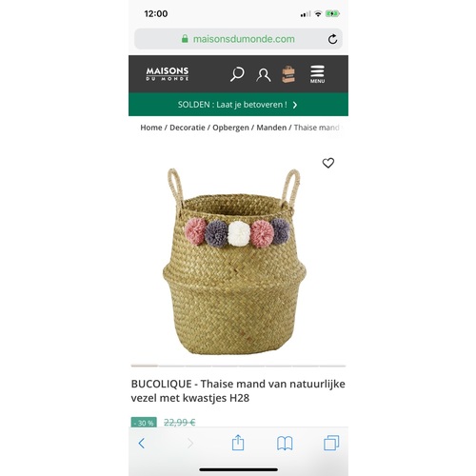Toggle the heart wishlist icon
476x476 pixels.
point(328,163)
